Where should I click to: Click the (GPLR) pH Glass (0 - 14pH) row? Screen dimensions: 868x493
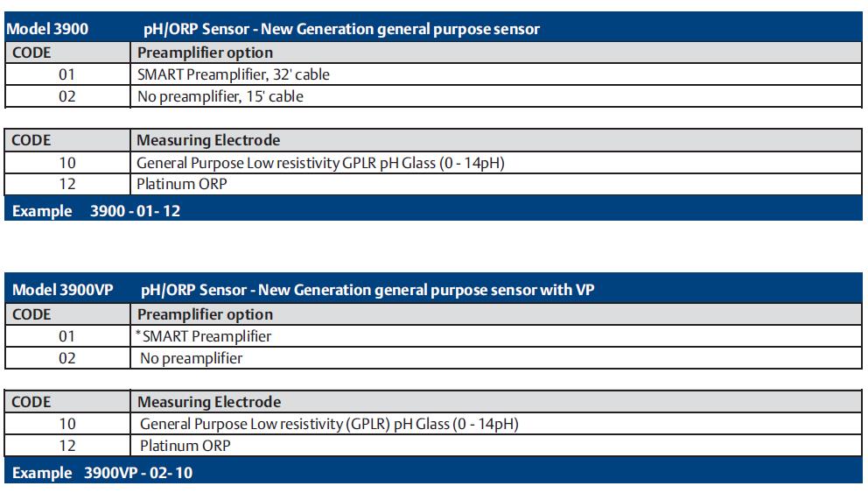click(433, 424)
